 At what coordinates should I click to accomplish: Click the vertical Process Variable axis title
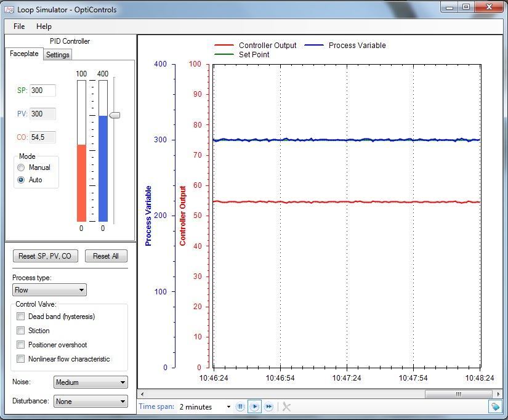148,216
